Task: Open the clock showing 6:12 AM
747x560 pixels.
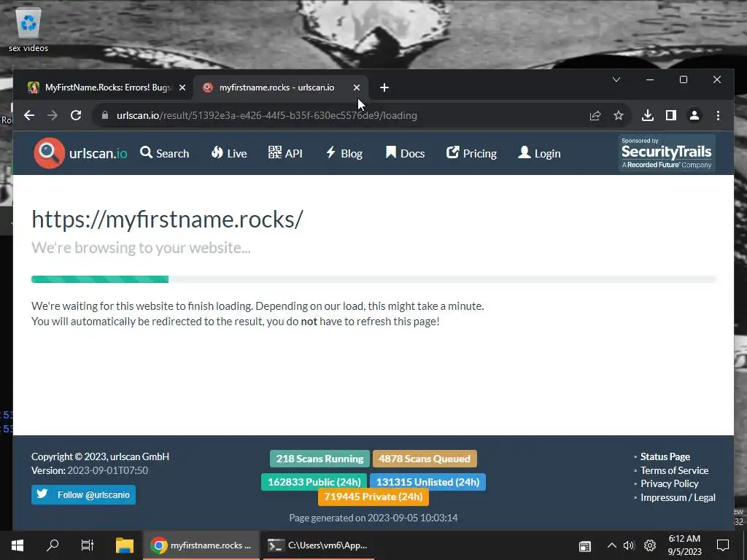Action: click(684, 545)
